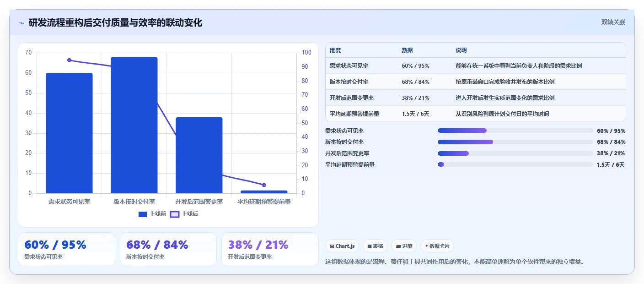Image resolution: width=644 pixels, height=284 pixels.
Task: Open the 68% / 84% data card
Action: coord(168,249)
